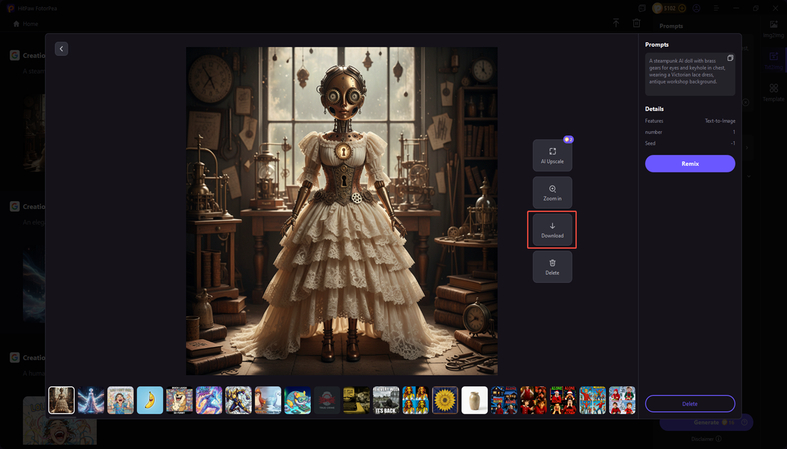Zoom in on the steampunk doll image
The height and width of the screenshot is (449, 787).
tap(552, 192)
